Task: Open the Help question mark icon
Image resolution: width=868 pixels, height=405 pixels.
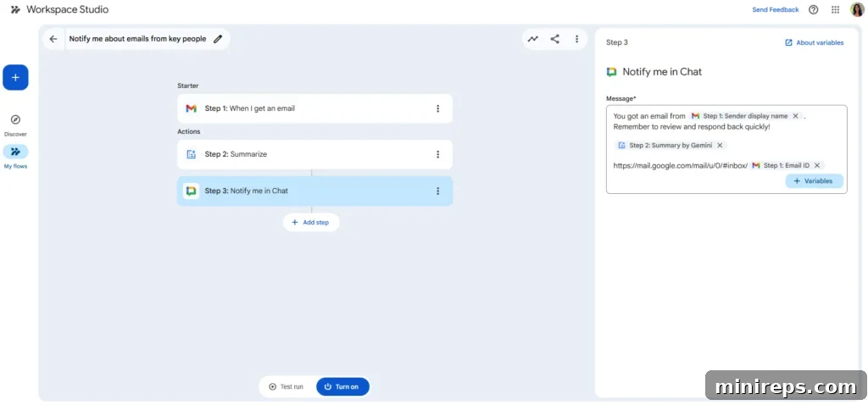Action: [x=813, y=9]
